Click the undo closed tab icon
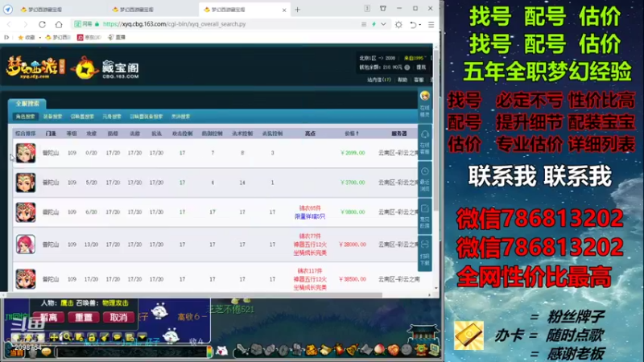644x362 pixels. coord(413,25)
